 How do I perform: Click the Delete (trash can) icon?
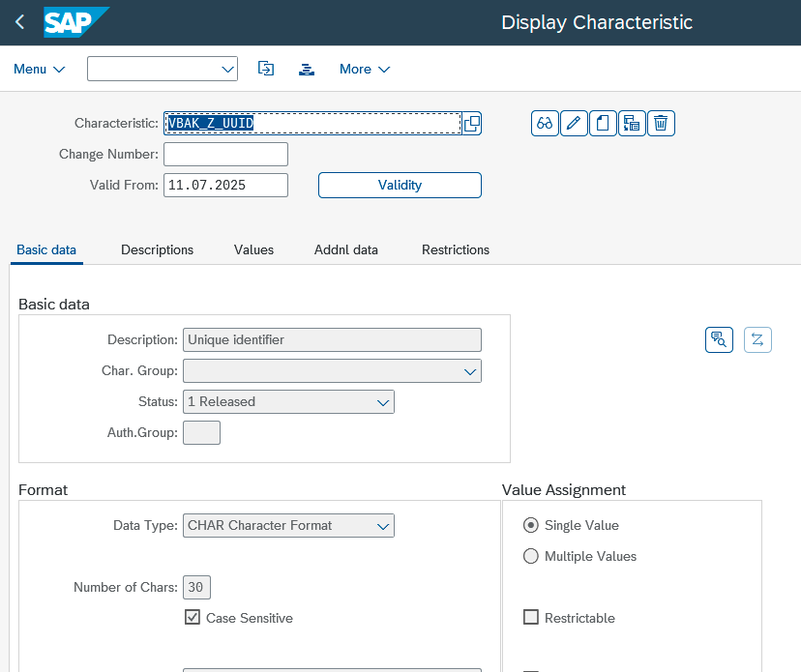click(x=661, y=124)
